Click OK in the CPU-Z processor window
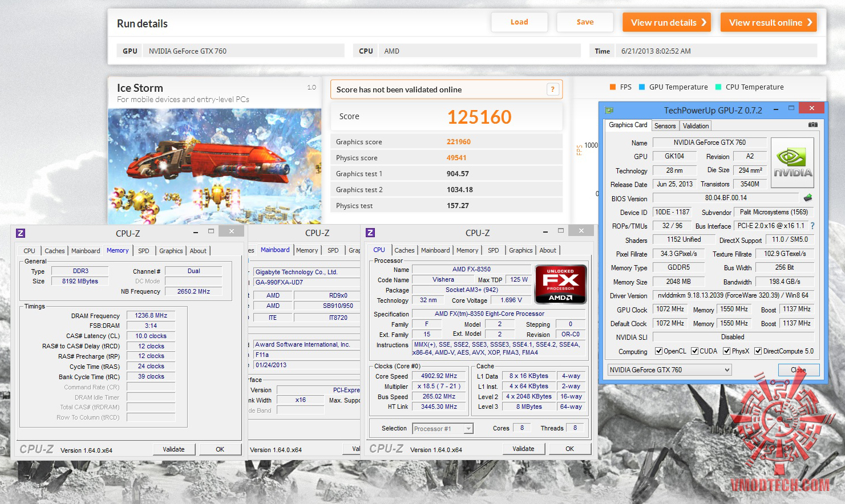This screenshot has height=504, width=845. point(569,449)
